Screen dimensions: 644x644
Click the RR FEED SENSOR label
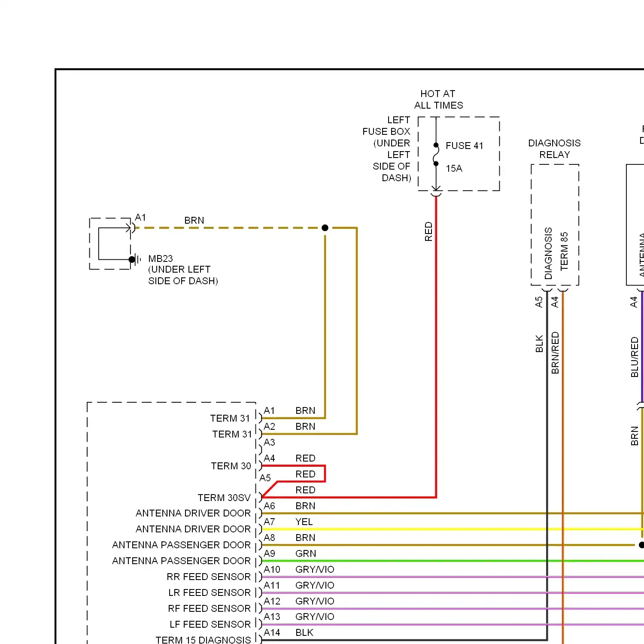[x=209, y=577]
